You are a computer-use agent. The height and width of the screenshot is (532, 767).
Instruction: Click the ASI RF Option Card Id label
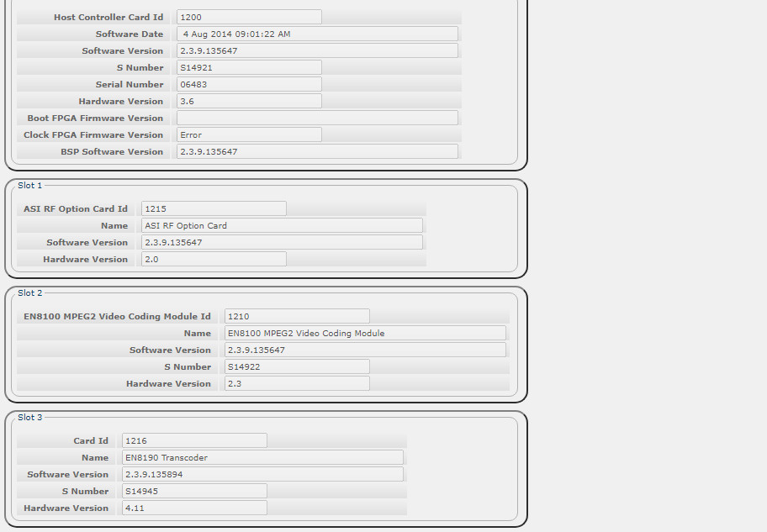(76, 208)
